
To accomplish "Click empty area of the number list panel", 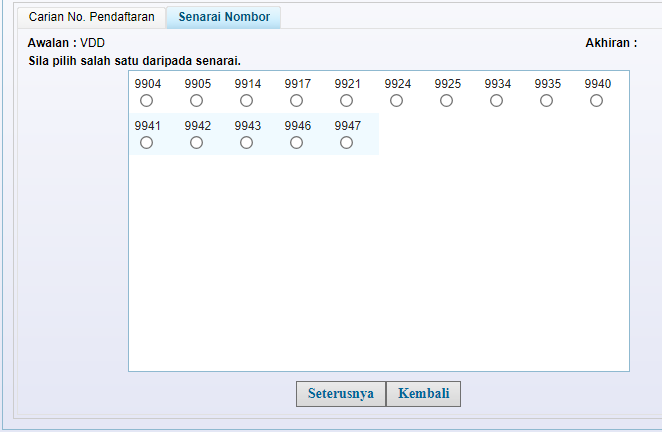I will [380, 270].
